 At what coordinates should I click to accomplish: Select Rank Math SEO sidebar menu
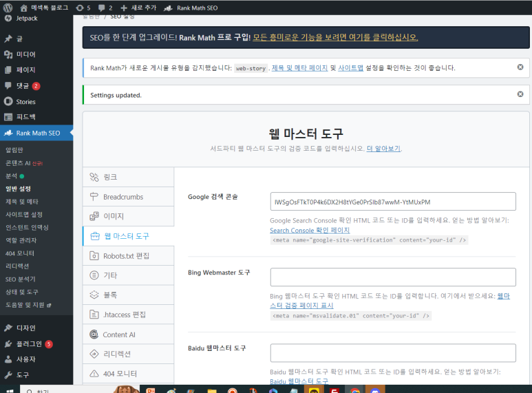pyautogui.click(x=36, y=133)
